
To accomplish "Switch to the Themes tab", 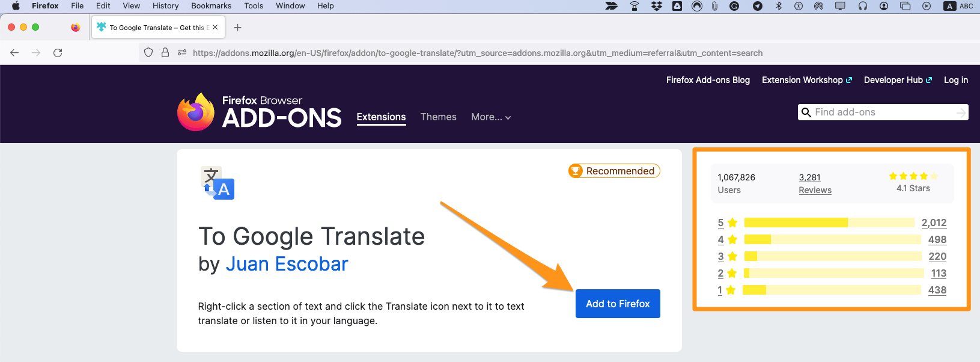I will point(439,117).
